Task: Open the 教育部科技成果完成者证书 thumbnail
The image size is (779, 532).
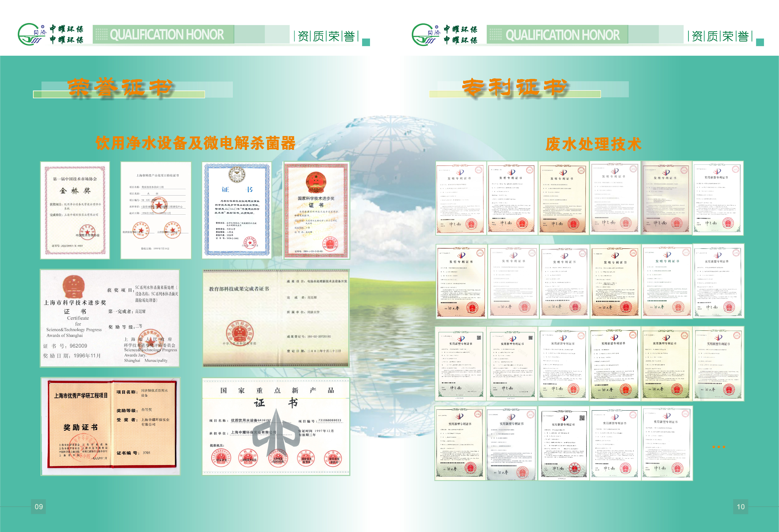Action: tap(276, 318)
